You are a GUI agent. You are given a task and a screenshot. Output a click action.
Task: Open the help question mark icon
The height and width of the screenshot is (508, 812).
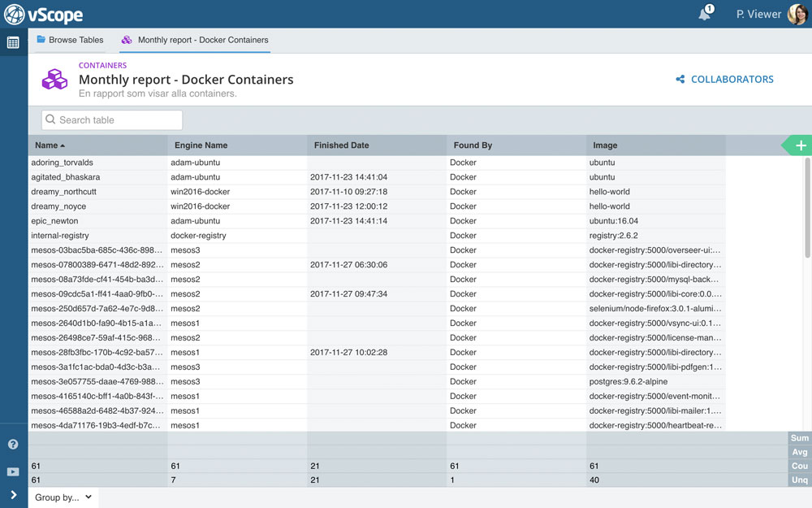tap(13, 445)
